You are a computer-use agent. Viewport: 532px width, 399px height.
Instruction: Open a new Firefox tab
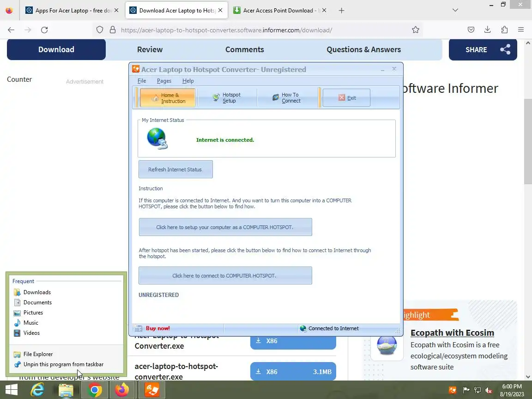341,11
